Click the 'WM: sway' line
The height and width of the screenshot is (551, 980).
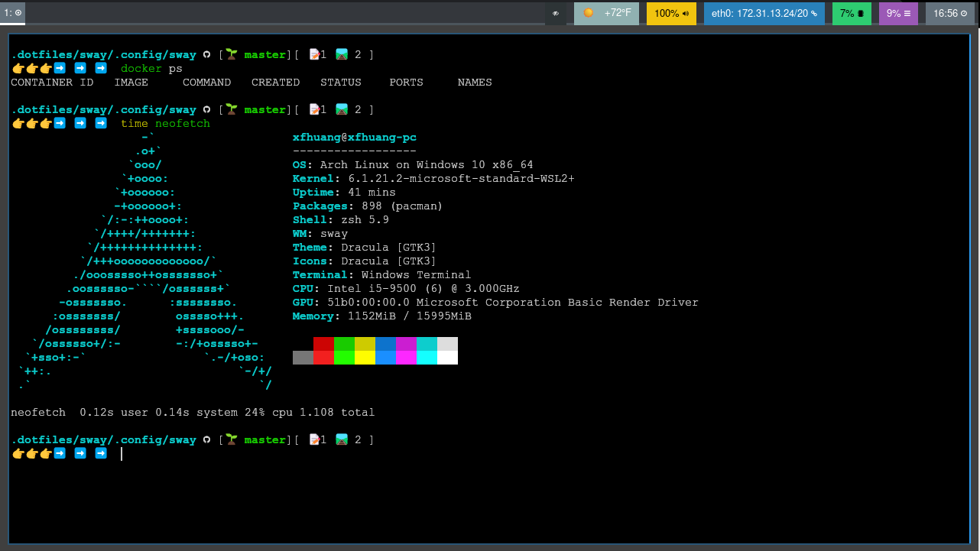coord(320,234)
